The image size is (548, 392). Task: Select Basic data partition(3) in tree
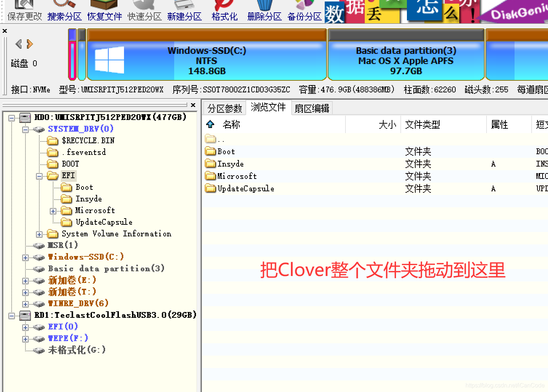tap(106, 268)
